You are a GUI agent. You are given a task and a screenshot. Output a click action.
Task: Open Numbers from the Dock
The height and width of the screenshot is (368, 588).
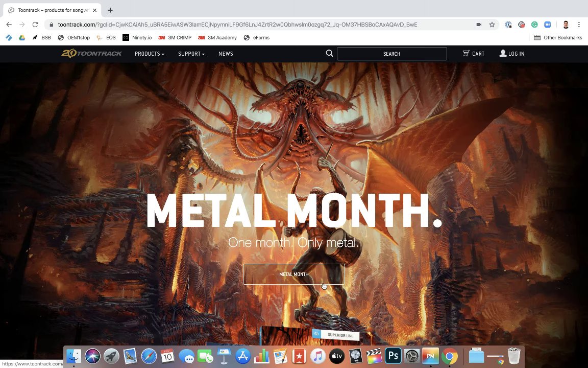click(261, 356)
